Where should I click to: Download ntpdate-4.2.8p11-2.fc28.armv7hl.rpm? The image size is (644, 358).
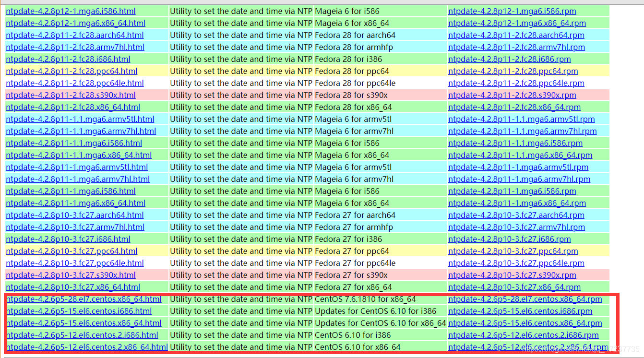pos(516,47)
